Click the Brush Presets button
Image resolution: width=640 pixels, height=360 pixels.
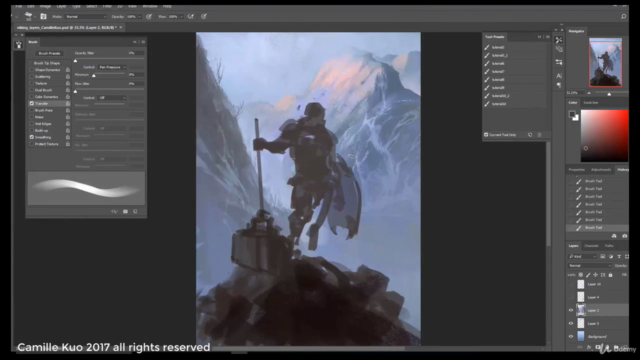point(49,53)
